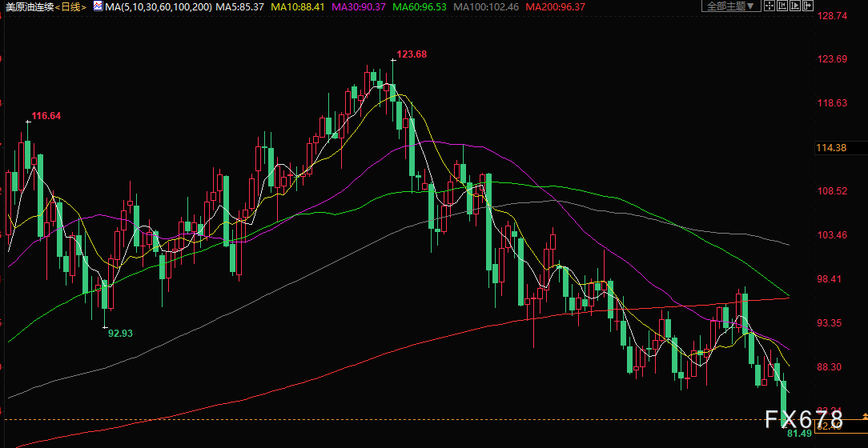Click the 81.49 latest low label
The width and height of the screenshot is (868, 448).
coord(799,434)
